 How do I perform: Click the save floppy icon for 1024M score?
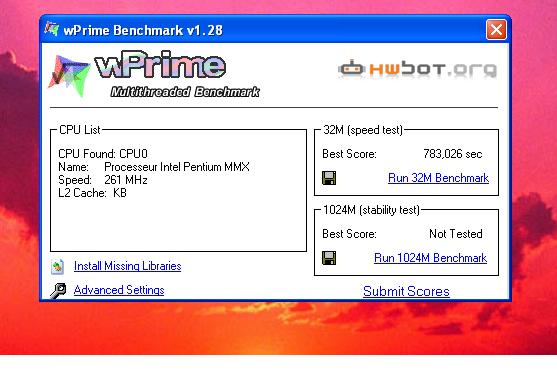(329, 258)
